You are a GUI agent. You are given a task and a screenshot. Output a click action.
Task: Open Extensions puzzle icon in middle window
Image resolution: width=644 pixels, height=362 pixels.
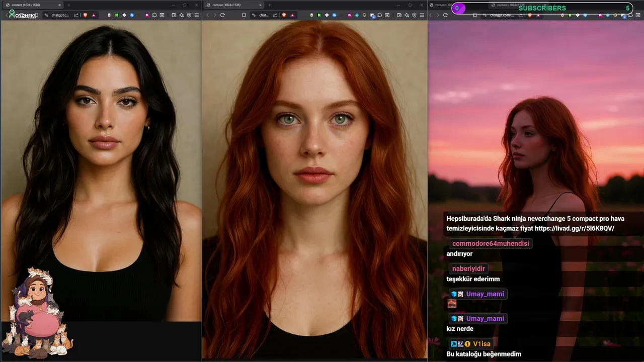[379, 15]
